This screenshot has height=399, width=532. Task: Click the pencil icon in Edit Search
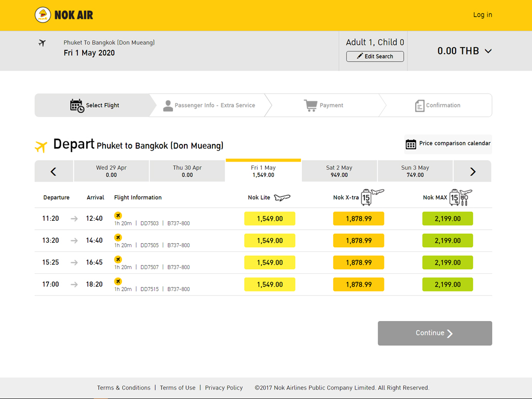(360, 56)
